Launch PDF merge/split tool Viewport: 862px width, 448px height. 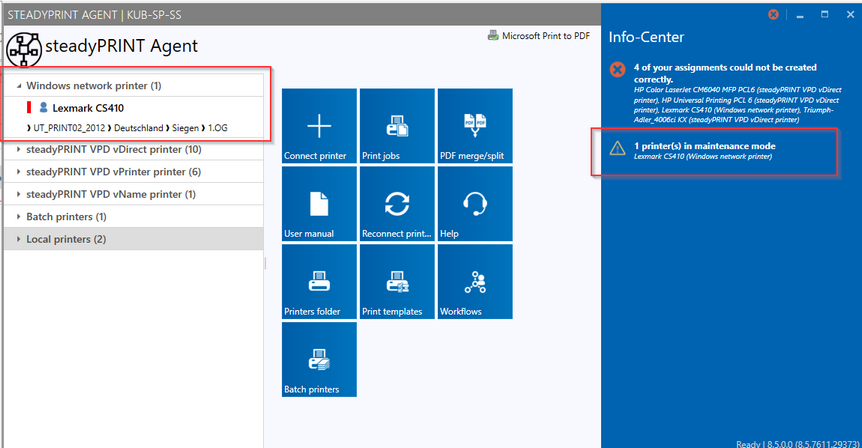pos(475,126)
